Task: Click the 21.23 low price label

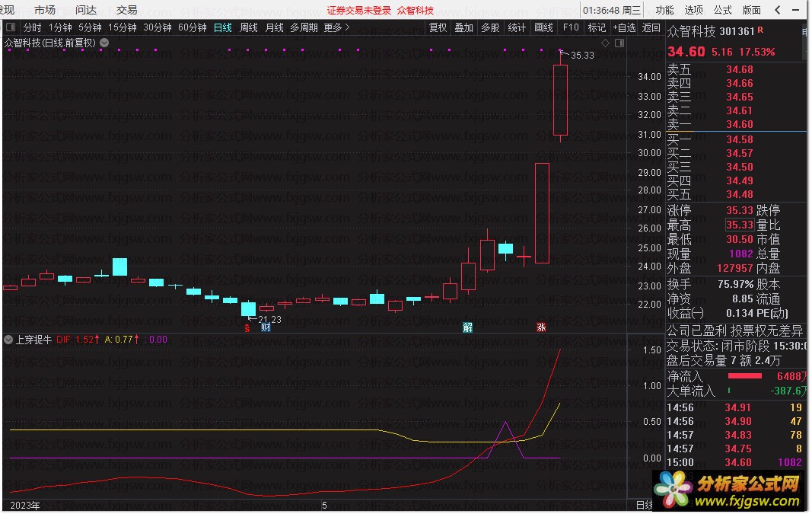Action: 270,320
